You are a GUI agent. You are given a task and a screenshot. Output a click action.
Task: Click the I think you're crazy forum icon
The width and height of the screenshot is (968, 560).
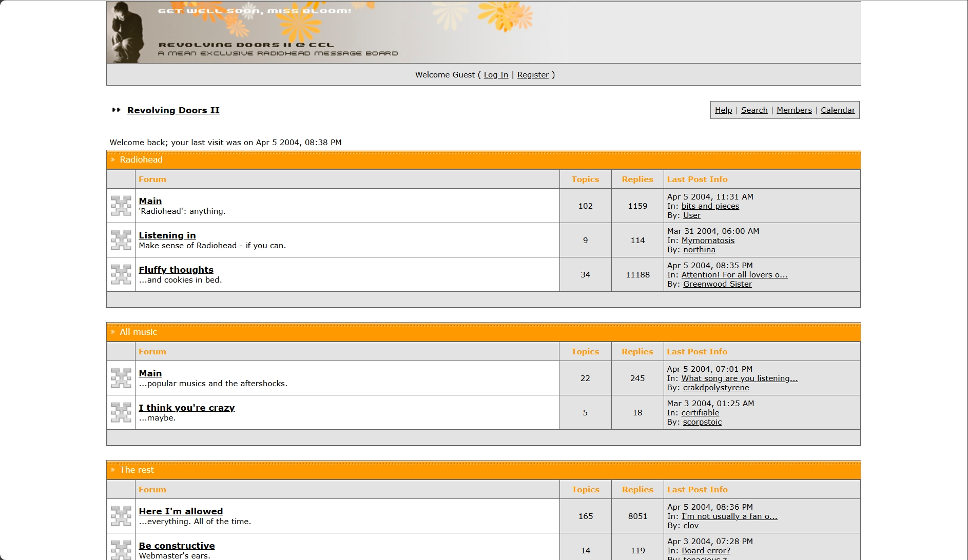click(121, 412)
